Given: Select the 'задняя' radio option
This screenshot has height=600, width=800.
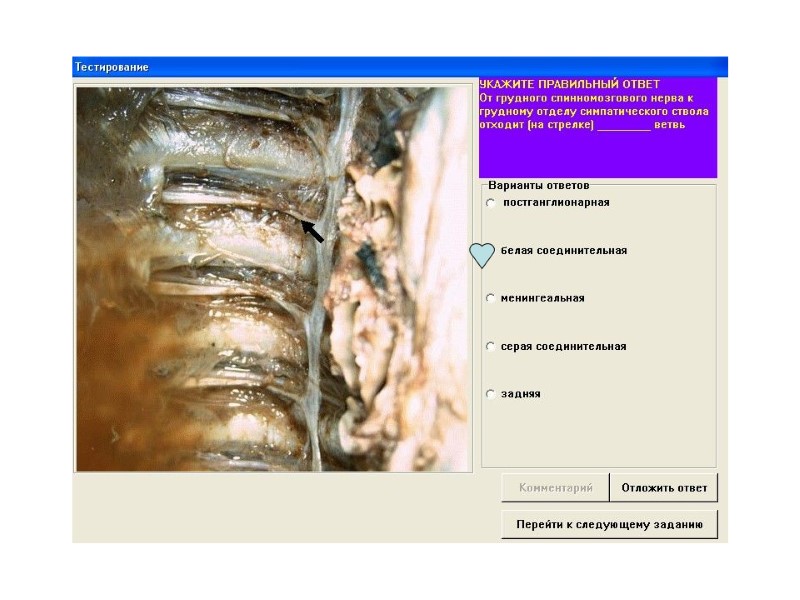Looking at the screenshot, I should [490, 394].
